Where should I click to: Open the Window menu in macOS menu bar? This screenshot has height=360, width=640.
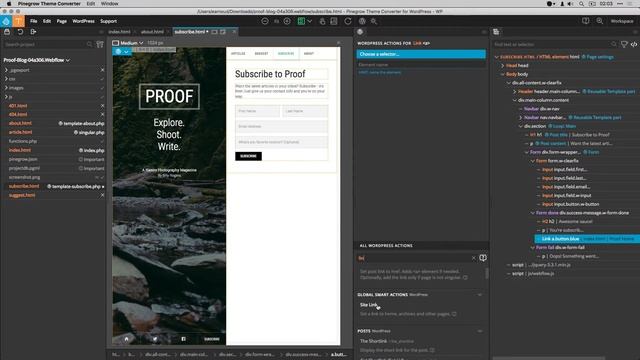[109, 4]
